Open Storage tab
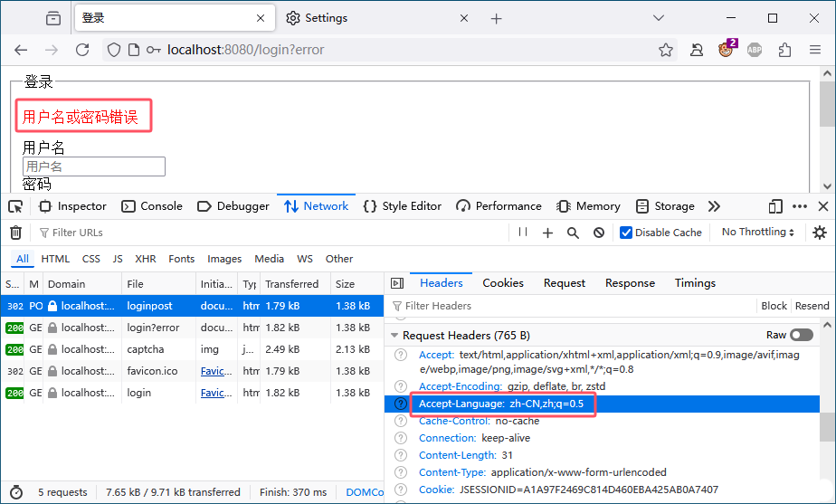Viewport: 836px width, 504px height. pos(665,206)
